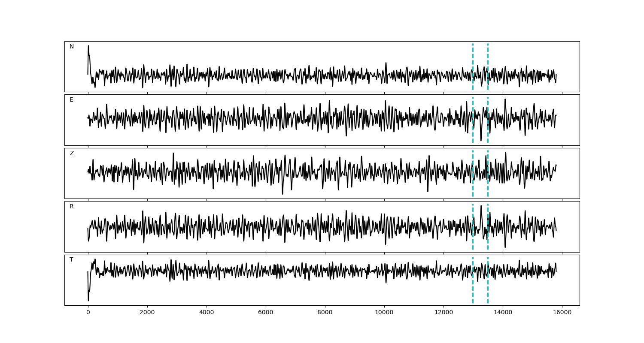This screenshot has width=644, height=343.
Task: Click the Z channel label
Action: [72, 153]
